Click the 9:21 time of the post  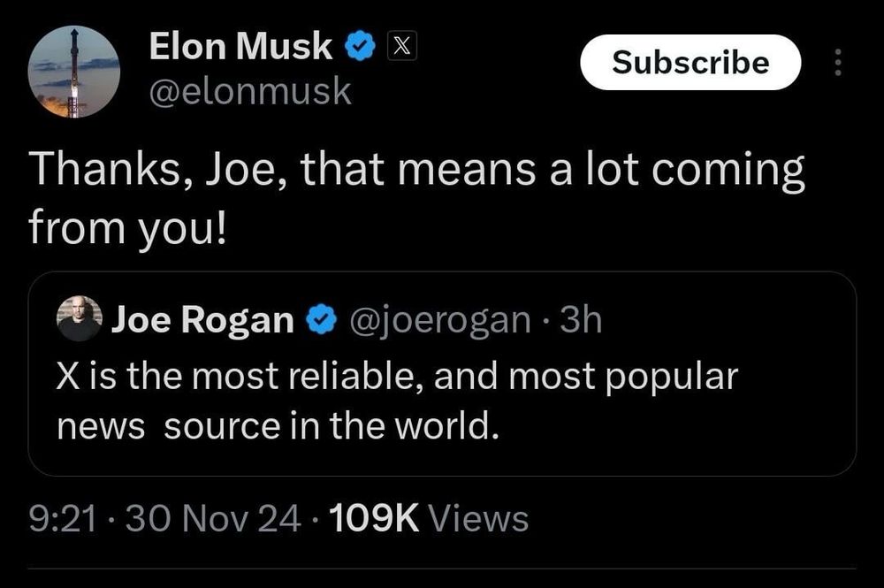tap(62, 518)
